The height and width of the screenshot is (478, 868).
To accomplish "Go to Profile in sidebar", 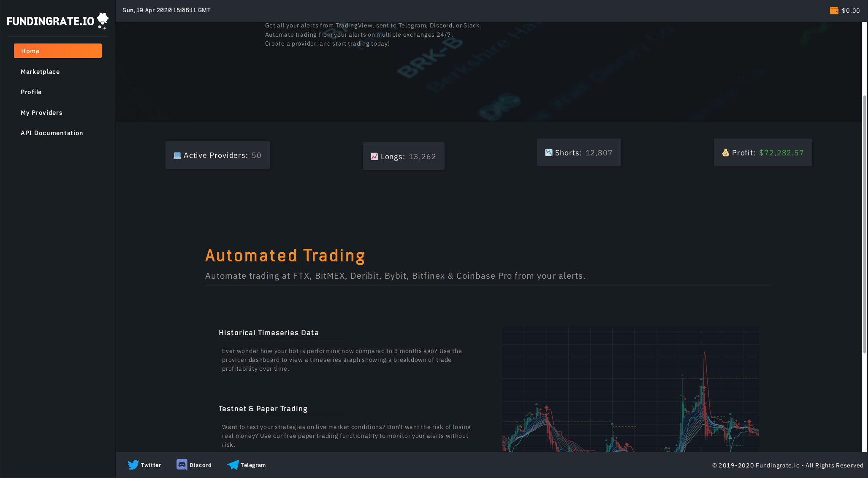I will [x=31, y=92].
